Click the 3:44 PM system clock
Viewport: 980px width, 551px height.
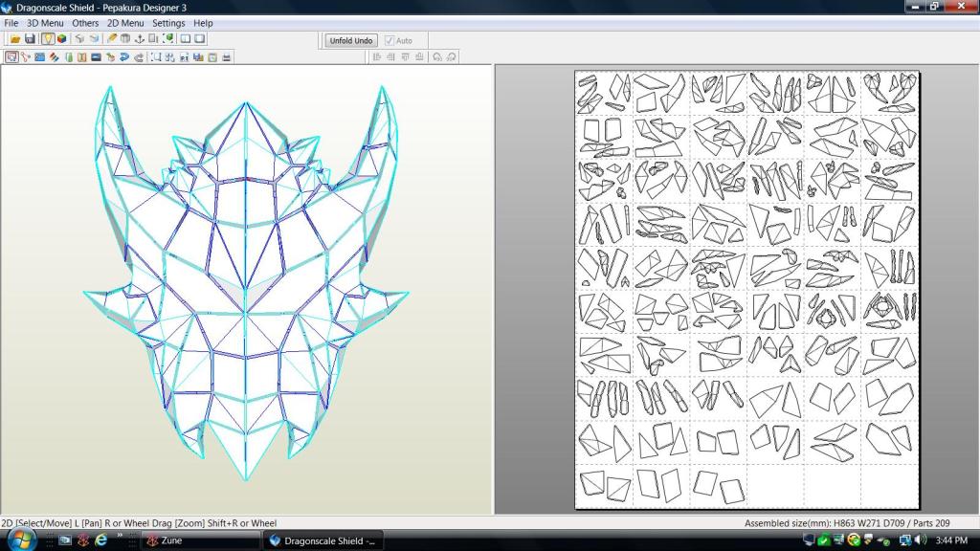pos(952,540)
